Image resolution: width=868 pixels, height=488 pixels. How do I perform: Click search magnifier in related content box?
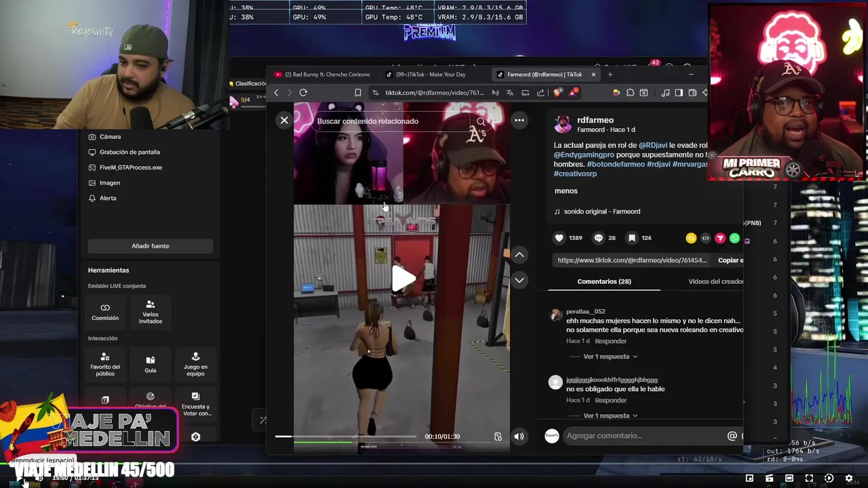click(481, 121)
